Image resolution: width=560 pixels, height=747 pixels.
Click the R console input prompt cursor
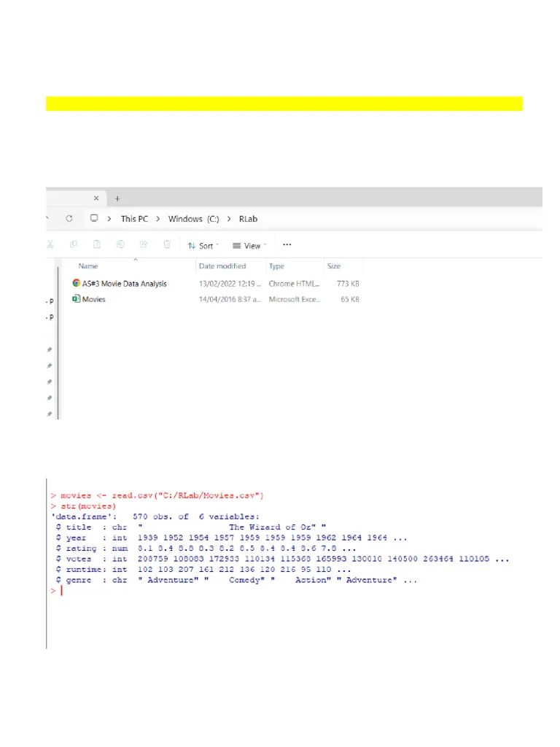point(61,591)
